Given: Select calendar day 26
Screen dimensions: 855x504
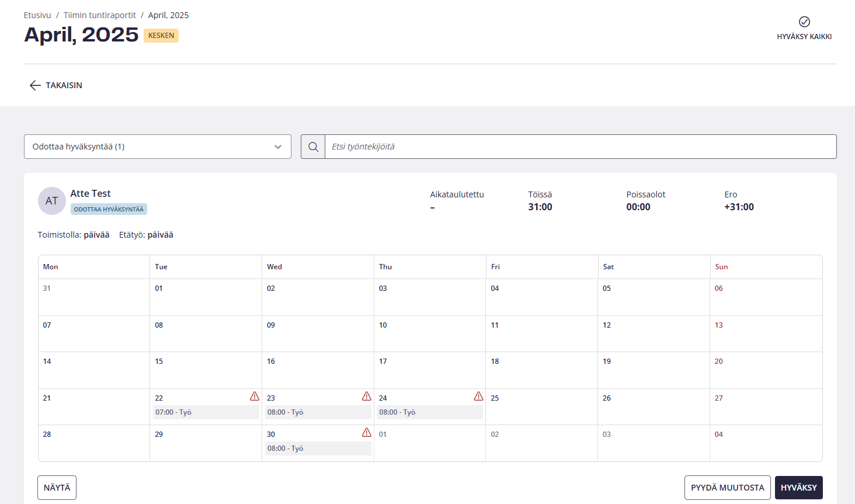Looking at the screenshot, I should 654,407.
